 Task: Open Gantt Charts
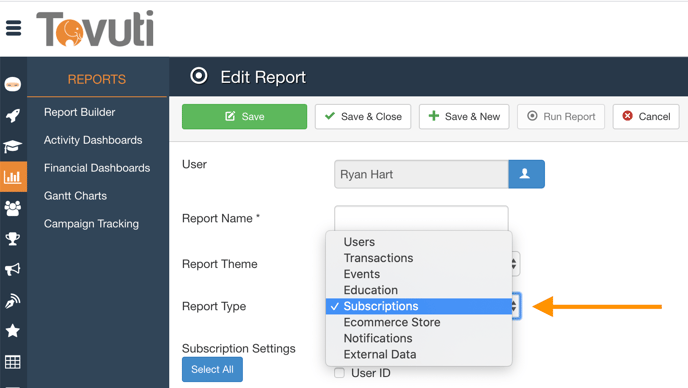click(75, 196)
